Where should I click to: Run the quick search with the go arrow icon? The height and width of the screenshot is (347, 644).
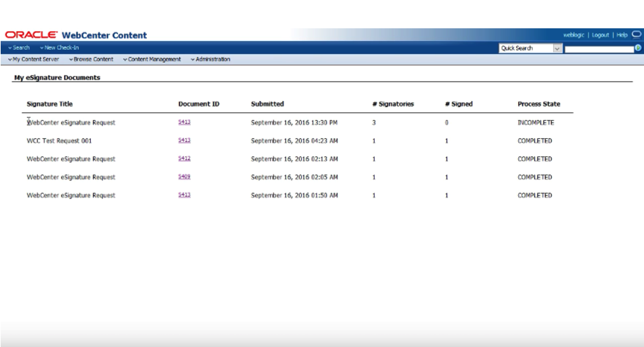[638, 48]
